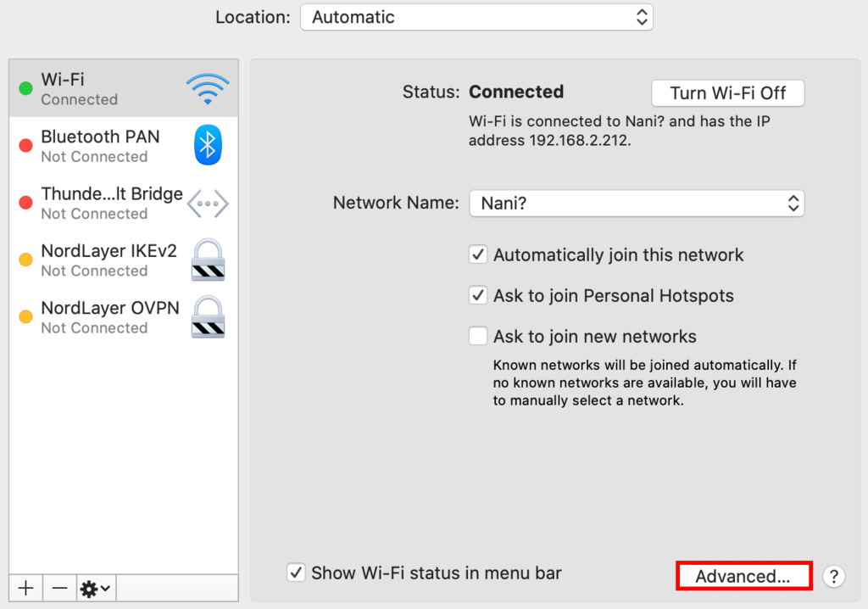Open the Location dropdown set to Automatic
868x609 pixels.
click(x=476, y=17)
